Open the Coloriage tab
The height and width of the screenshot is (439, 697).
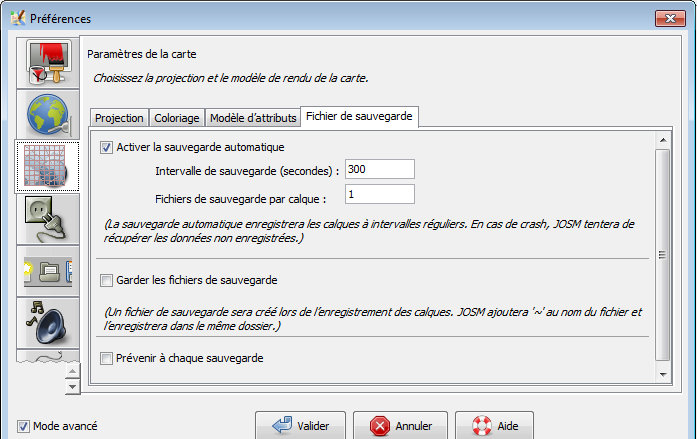point(176,118)
